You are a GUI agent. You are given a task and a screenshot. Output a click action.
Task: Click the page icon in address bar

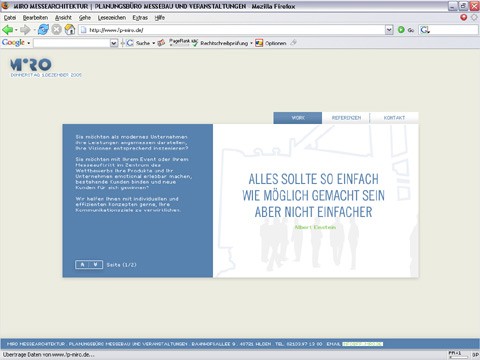click(x=83, y=30)
